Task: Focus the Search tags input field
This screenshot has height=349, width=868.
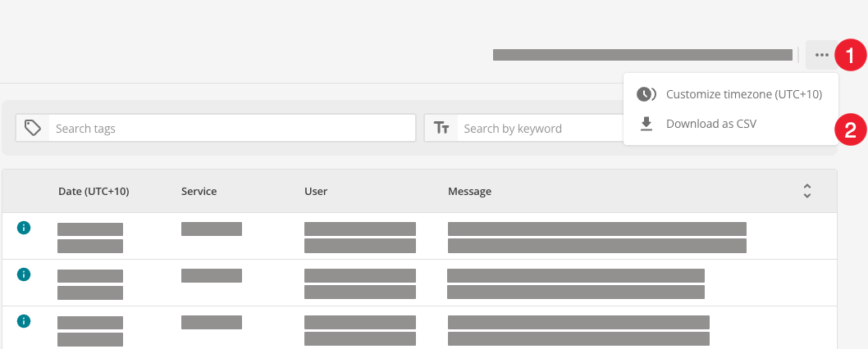Action: click(x=232, y=129)
